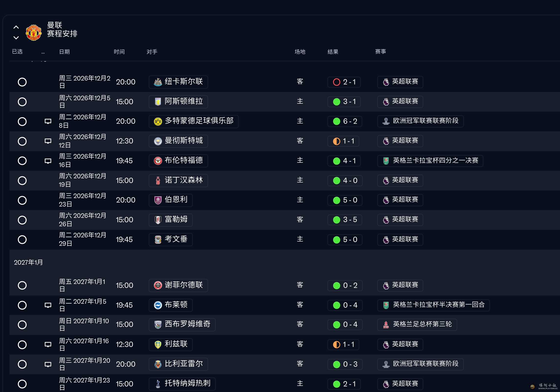Click the Brentford club badge
Viewport: 560px width, 392px height.
click(158, 161)
